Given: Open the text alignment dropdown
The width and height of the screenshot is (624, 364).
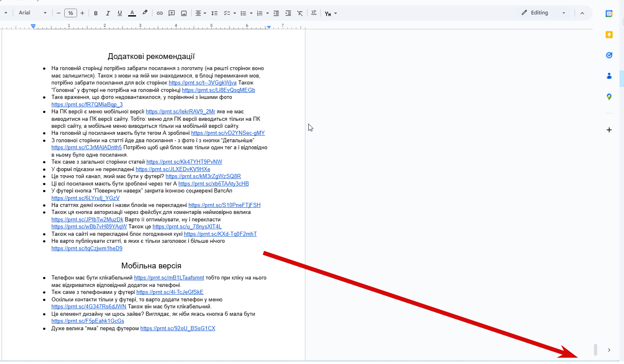Looking at the screenshot, I should click(x=200, y=13).
